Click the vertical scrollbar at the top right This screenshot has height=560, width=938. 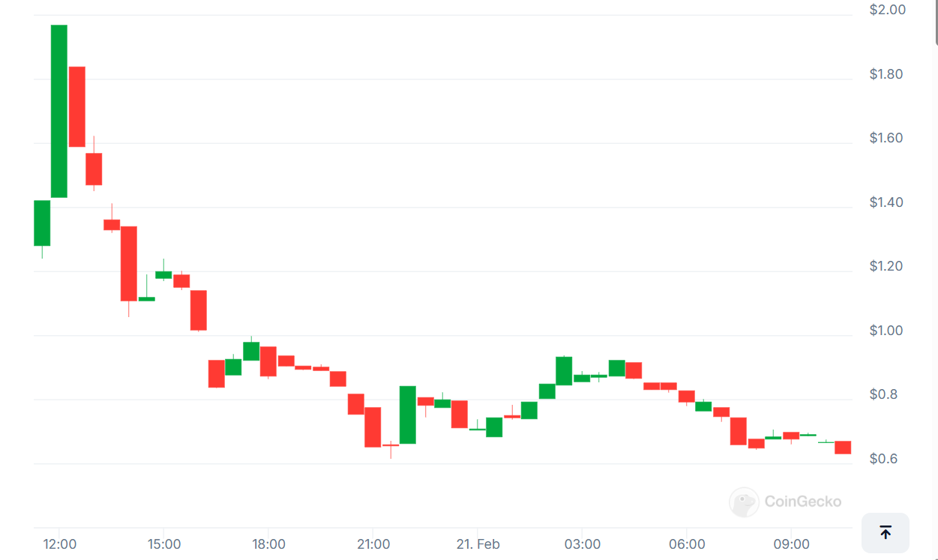point(934,22)
